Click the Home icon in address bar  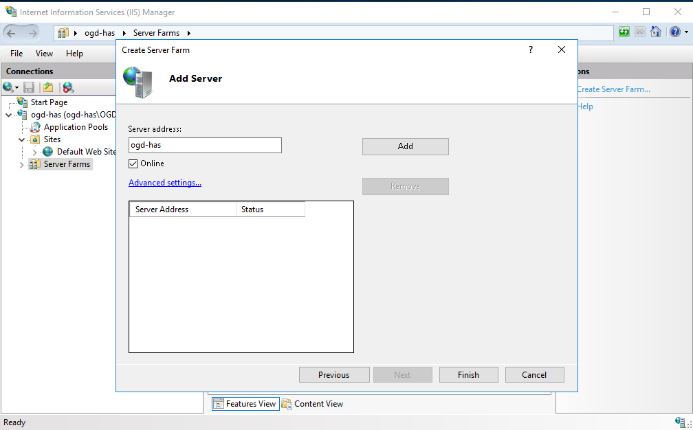coord(655,32)
